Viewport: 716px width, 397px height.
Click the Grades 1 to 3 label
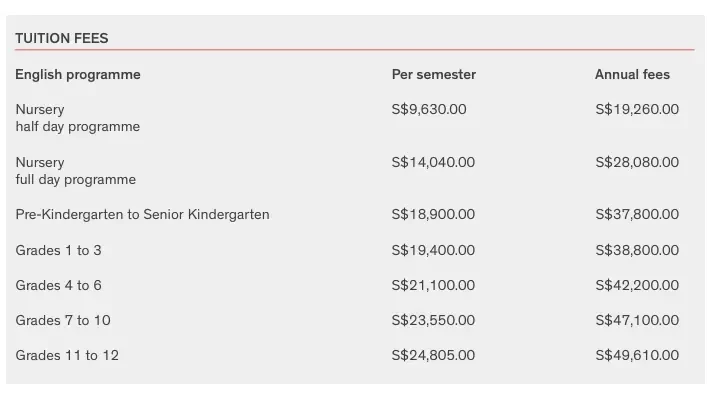tap(58, 250)
